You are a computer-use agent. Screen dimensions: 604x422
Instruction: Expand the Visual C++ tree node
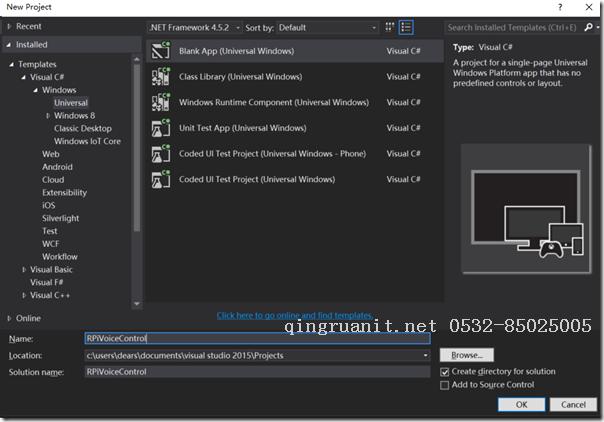[x=24, y=295]
